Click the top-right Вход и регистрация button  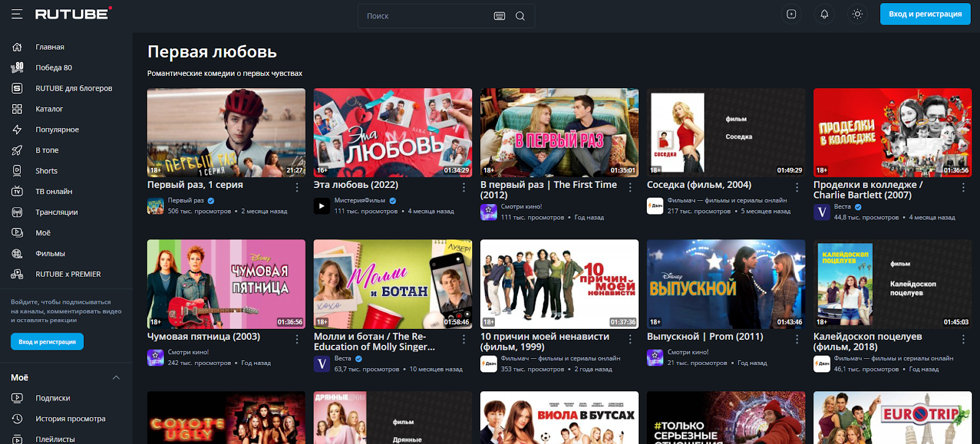point(925,14)
